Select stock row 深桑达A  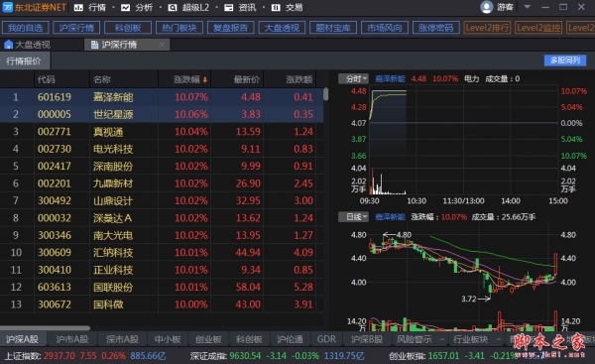tap(162, 218)
